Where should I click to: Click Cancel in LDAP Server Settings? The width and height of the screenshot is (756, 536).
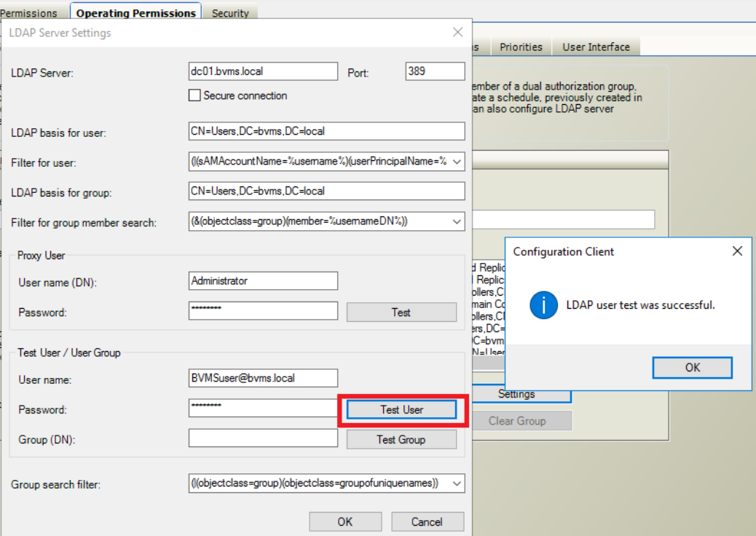pos(427,521)
